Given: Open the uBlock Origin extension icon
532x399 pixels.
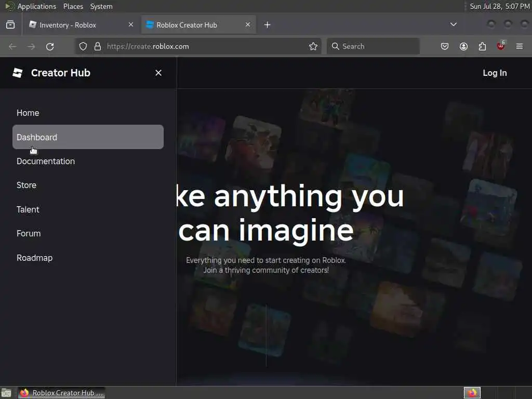Looking at the screenshot, I should coord(501,46).
